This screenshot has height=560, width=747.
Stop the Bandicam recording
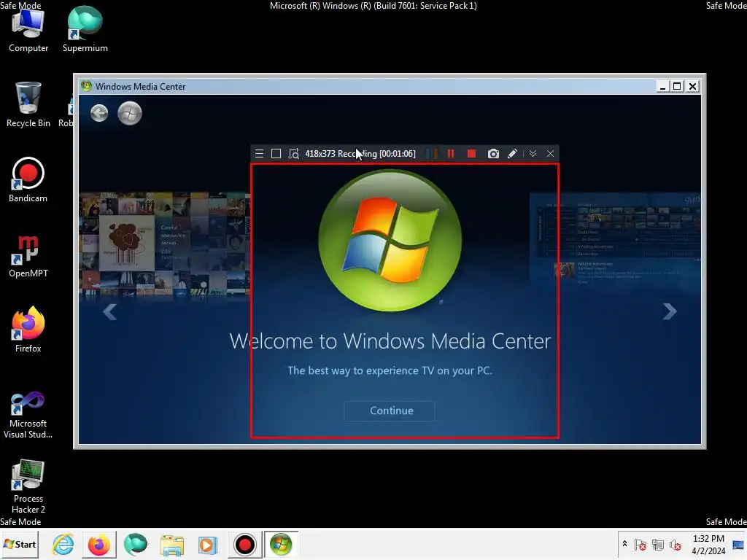click(x=472, y=153)
